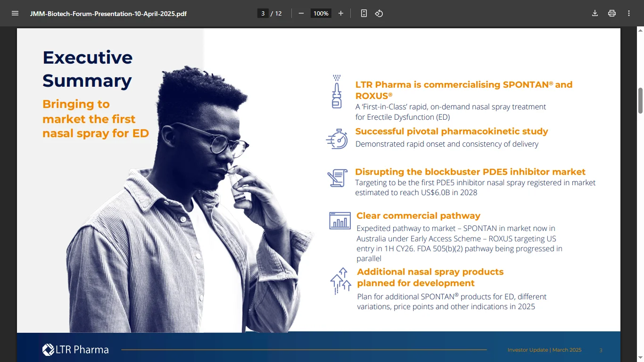Click 'LTR Pharma is commercialising SPONTAN' heading
644x362 pixels.
(464, 90)
